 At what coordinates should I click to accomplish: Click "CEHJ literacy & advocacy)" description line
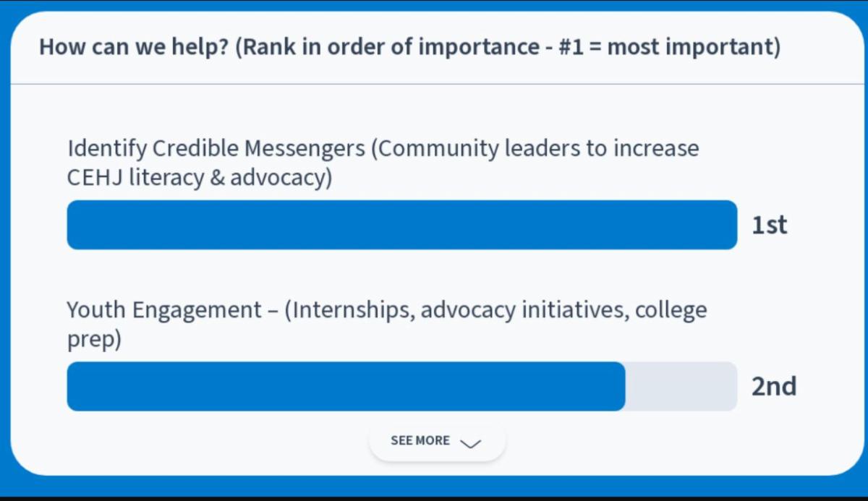pos(200,178)
